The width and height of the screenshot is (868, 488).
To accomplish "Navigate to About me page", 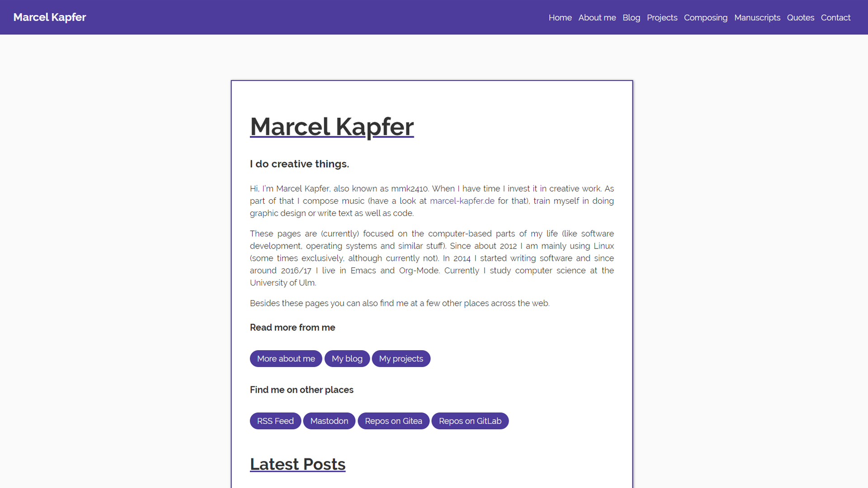I will (x=597, y=17).
